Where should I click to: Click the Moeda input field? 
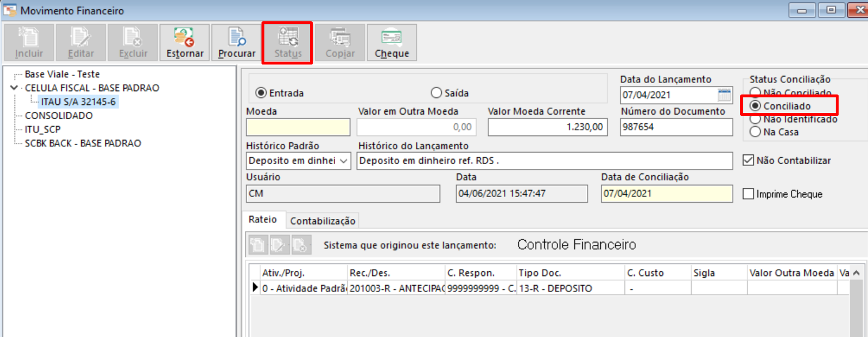[x=298, y=127]
